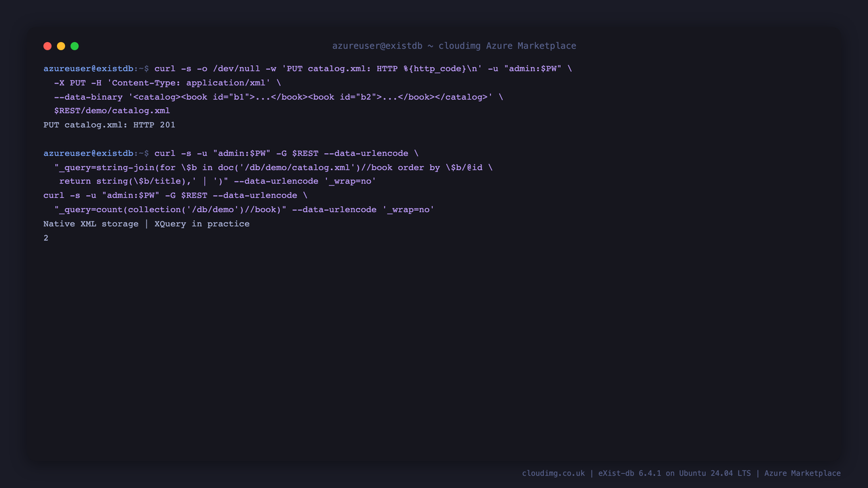This screenshot has width=868, height=488.
Task: Click the '--data-binary' catalog XML line
Action: coord(279,97)
